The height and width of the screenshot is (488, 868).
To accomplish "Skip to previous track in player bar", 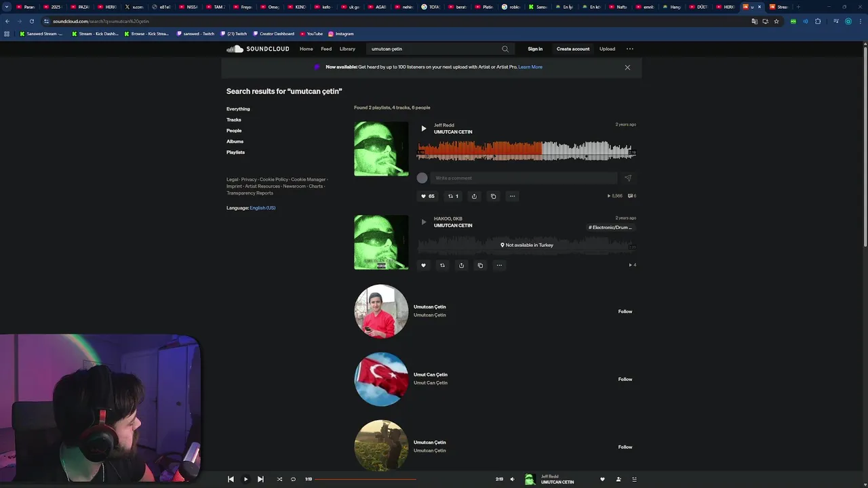I will point(231,479).
